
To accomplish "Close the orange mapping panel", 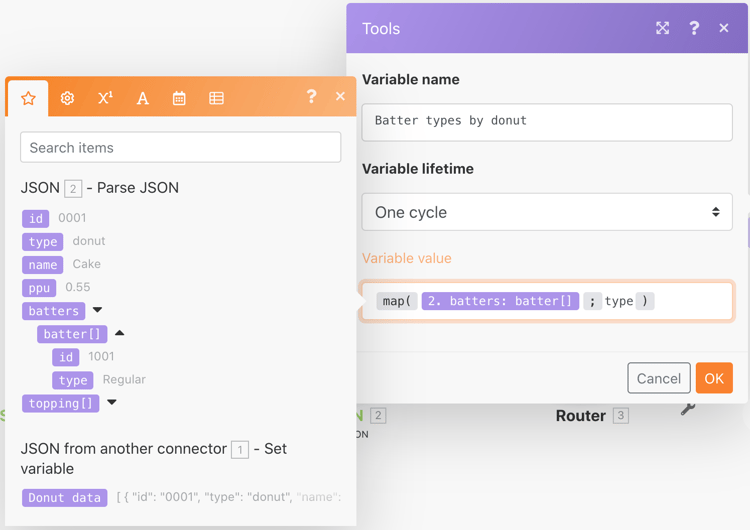I will [x=340, y=97].
